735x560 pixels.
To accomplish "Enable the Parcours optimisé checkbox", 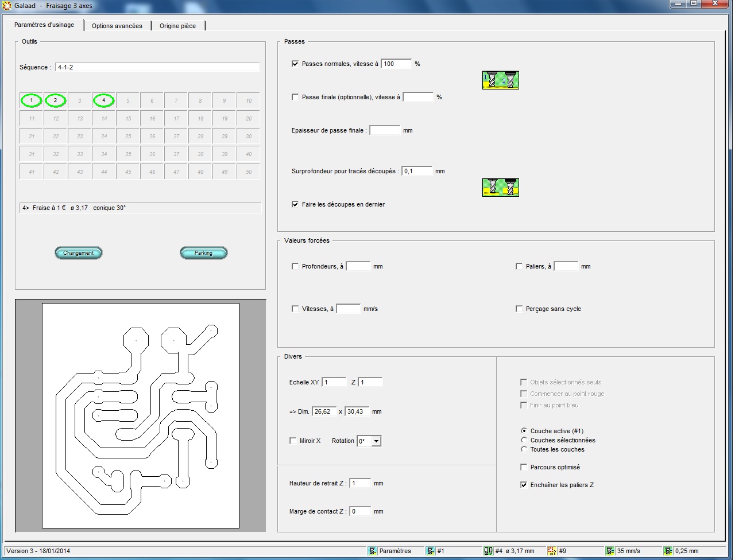I will click(524, 467).
